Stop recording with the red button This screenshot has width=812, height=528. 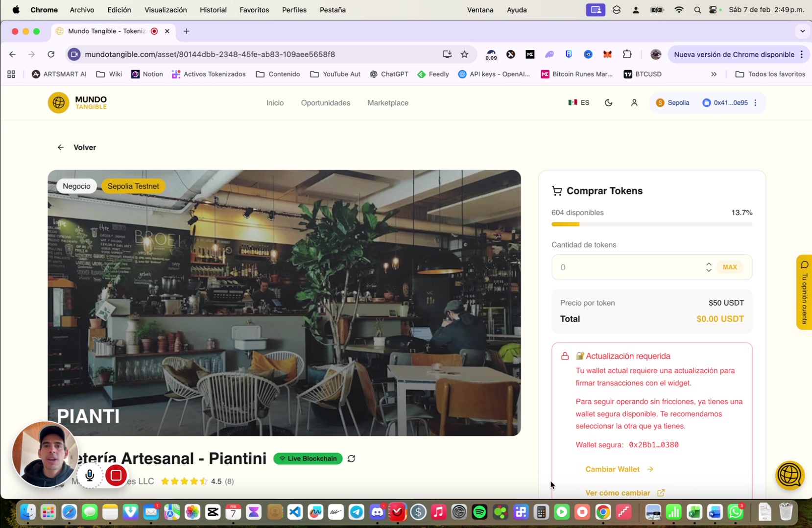[x=116, y=475]
